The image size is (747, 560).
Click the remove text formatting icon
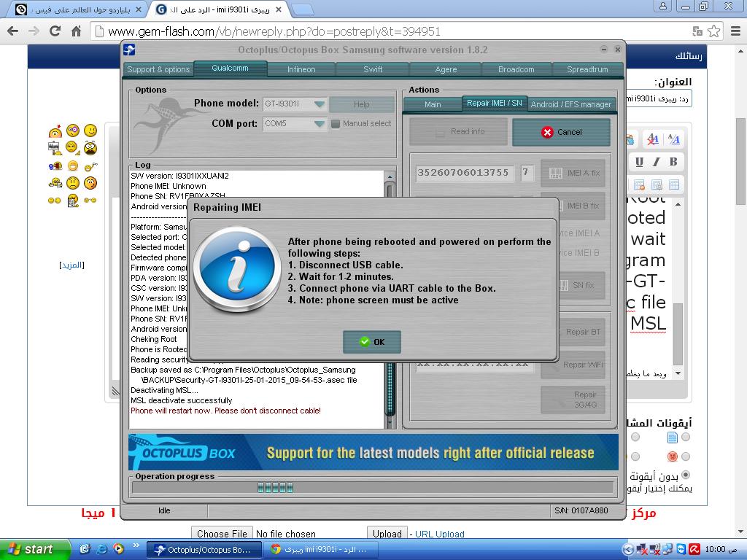[653, 139]
